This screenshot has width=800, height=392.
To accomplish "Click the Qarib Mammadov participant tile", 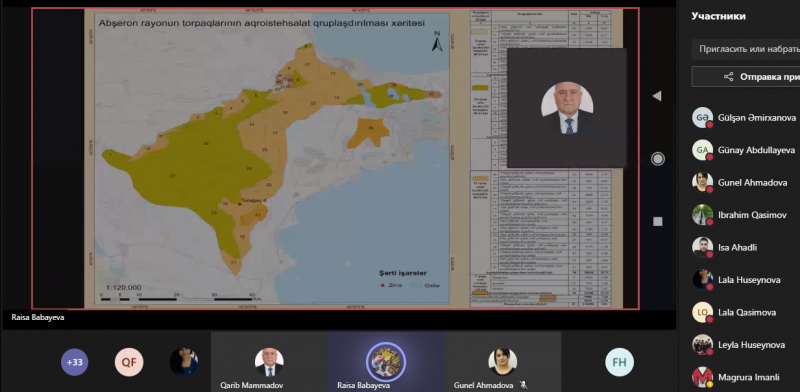I will 269,362.
